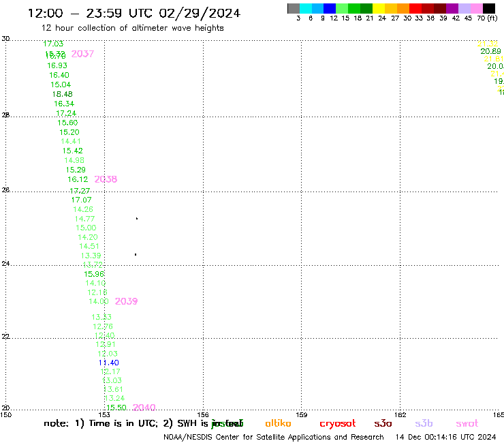The width and height of the screenshot is (504, 443).
Task: Select the reading '14.20'
Action: click(88, 237)
